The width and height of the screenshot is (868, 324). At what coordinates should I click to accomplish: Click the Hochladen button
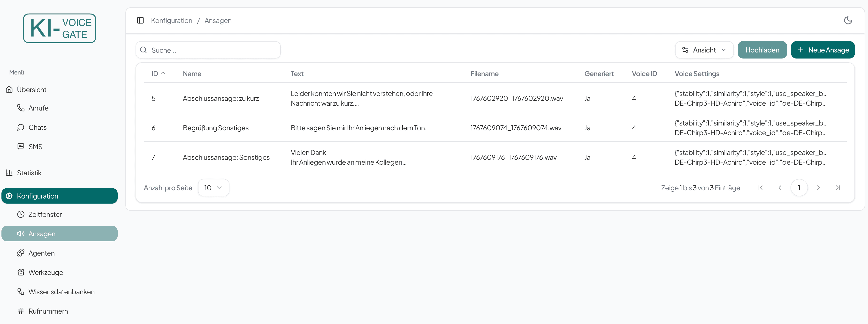pyautogui.click(x=762, y=50)
